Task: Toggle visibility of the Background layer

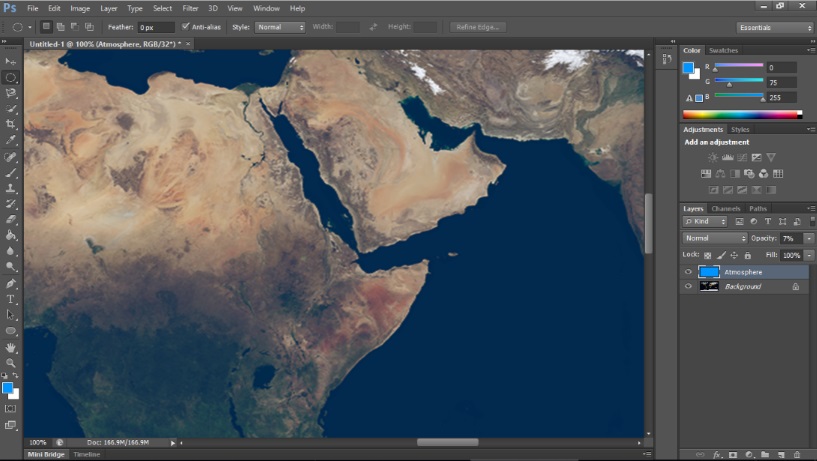Action: coord(688,287)
